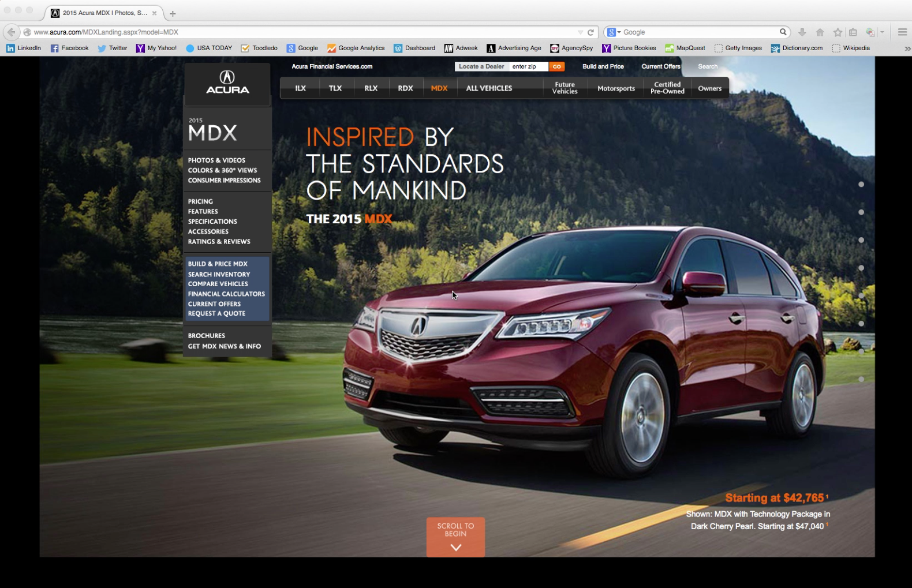Viewport: 912px width, 588px height.
Task: Open ALL VEHICLES menu
Action: 489,88
